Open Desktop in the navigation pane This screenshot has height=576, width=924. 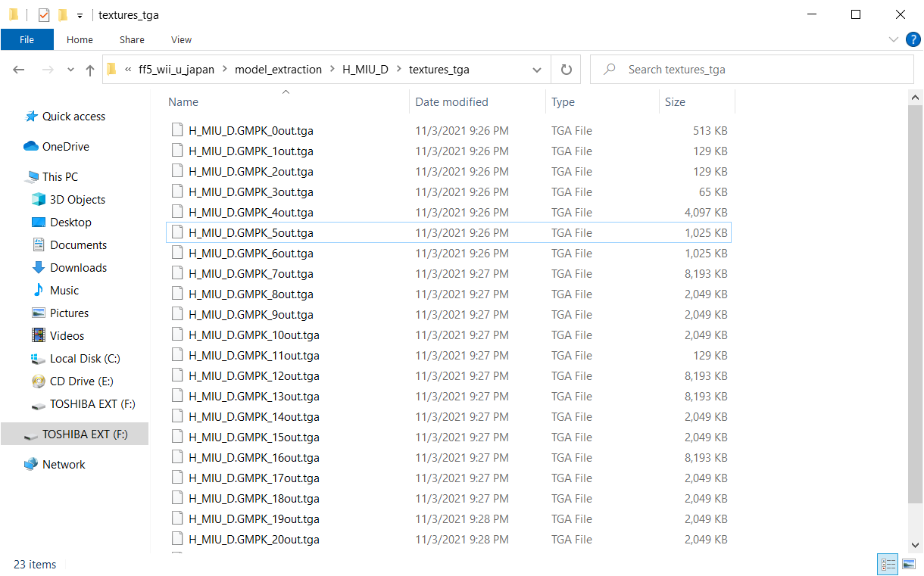point(70,223)
